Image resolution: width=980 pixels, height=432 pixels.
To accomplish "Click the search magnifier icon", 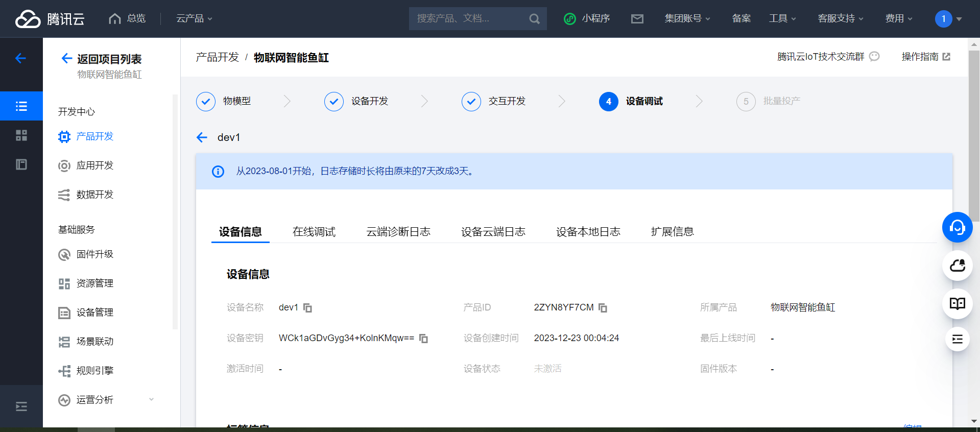I will pos(534,19).
